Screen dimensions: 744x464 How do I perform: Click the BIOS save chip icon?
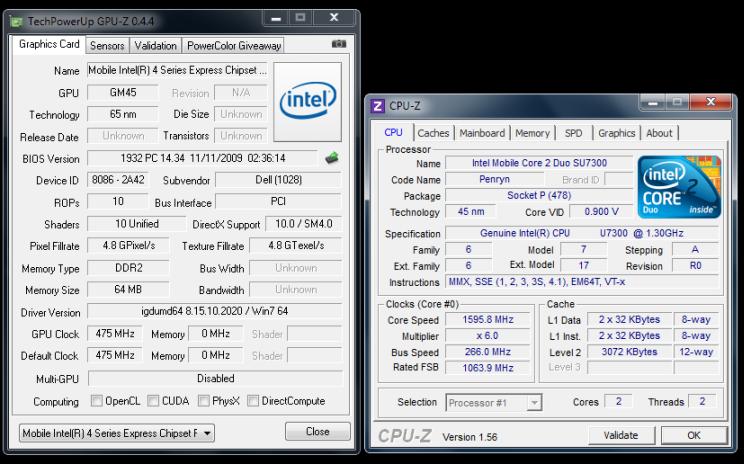[332, 158]
